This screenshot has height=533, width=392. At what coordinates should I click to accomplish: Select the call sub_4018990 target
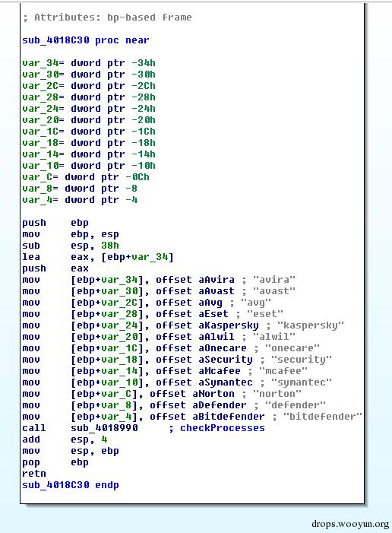click(x=104, y=427)
